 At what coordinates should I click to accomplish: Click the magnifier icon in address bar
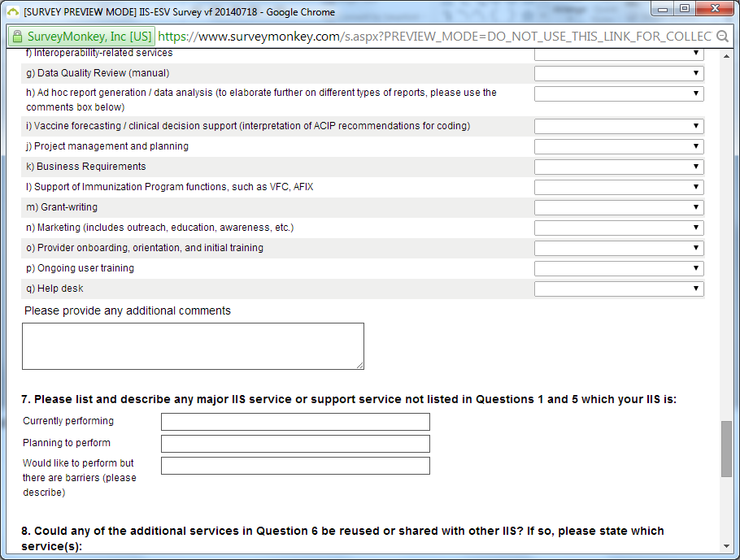click(x=722, y=37)
